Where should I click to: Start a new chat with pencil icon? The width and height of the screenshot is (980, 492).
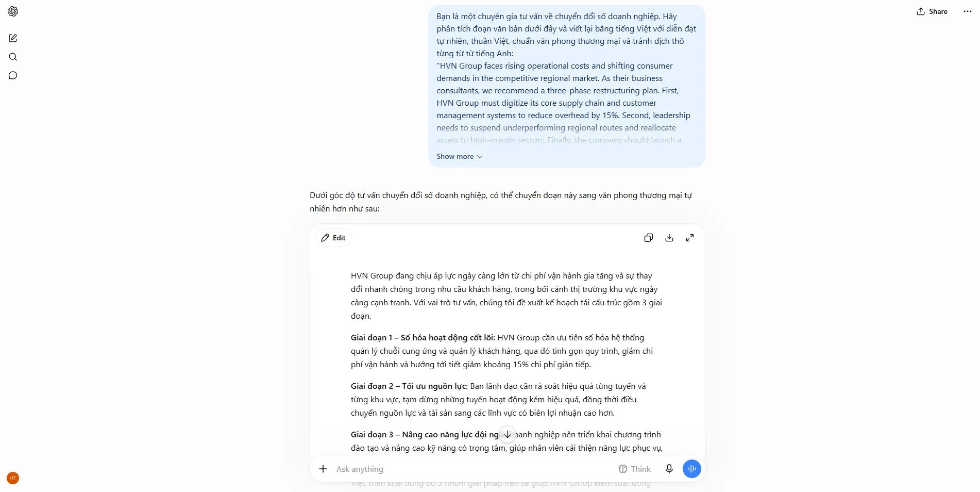point(13,38)
